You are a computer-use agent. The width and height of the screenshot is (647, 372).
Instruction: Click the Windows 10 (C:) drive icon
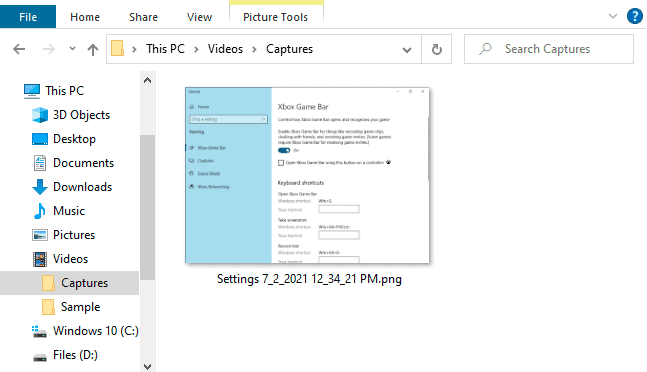pyautogui.click(x=40, y=331)
